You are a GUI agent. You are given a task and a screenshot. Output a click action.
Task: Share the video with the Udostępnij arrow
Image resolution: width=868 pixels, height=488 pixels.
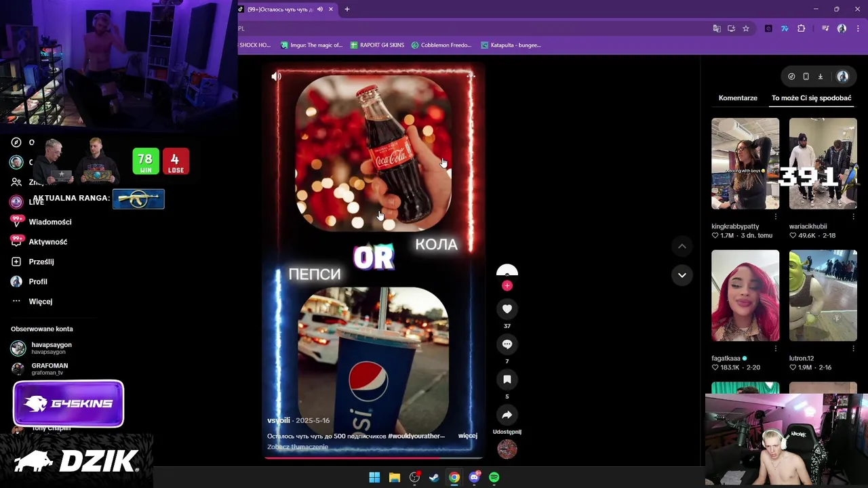(x=507, y=415)
